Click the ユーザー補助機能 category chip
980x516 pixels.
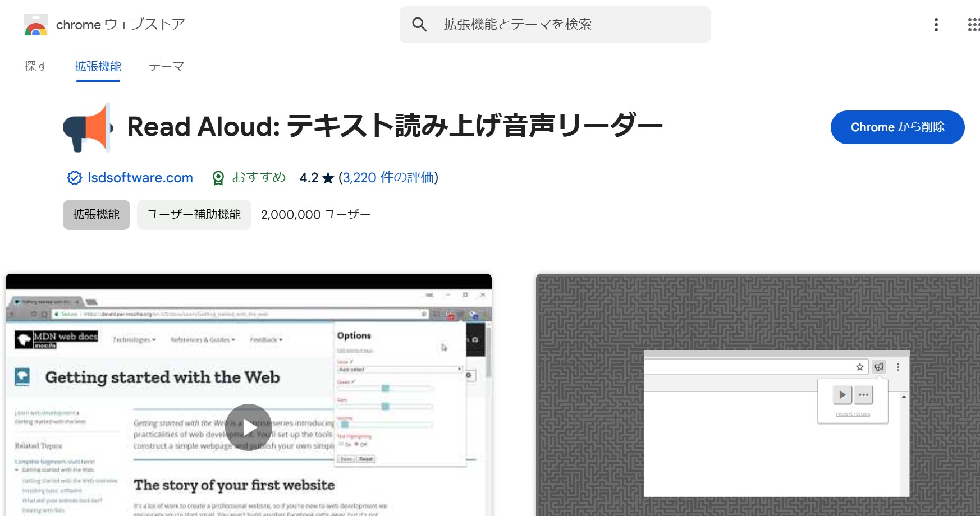[194, 215]
